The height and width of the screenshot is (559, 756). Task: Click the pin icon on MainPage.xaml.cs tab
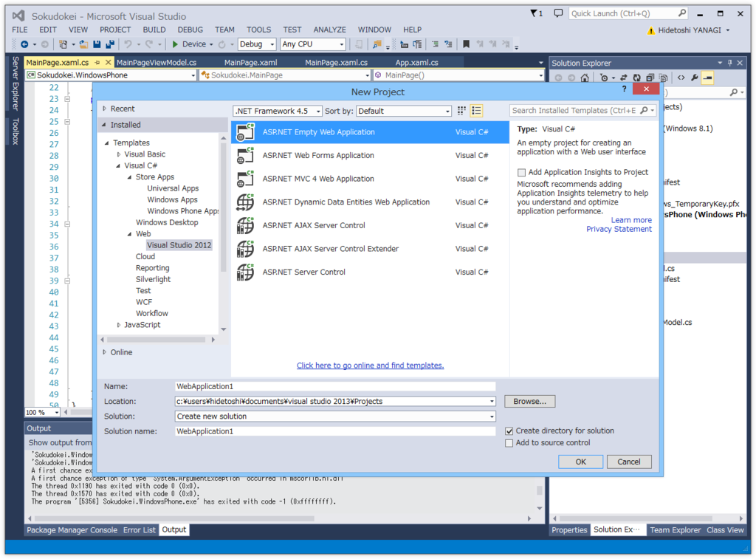coord(97,63)
